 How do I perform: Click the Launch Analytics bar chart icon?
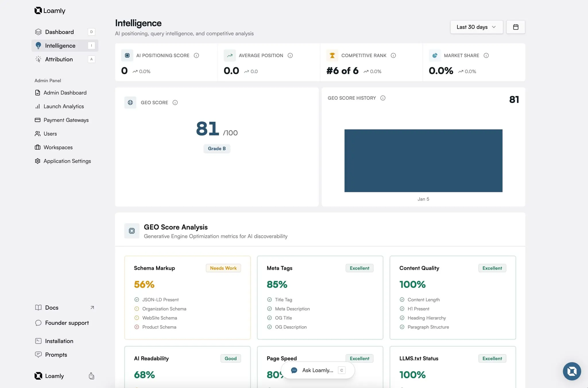coord(38,106)
